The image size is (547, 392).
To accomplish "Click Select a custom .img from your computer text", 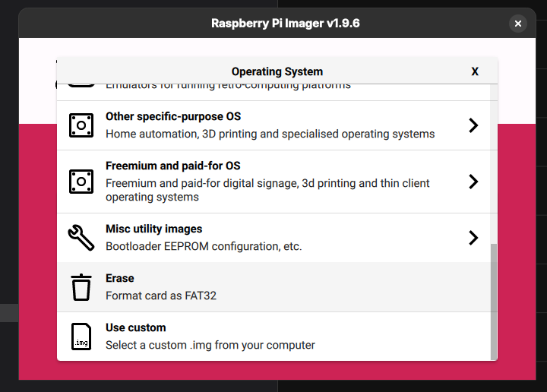I will [210, 345].
